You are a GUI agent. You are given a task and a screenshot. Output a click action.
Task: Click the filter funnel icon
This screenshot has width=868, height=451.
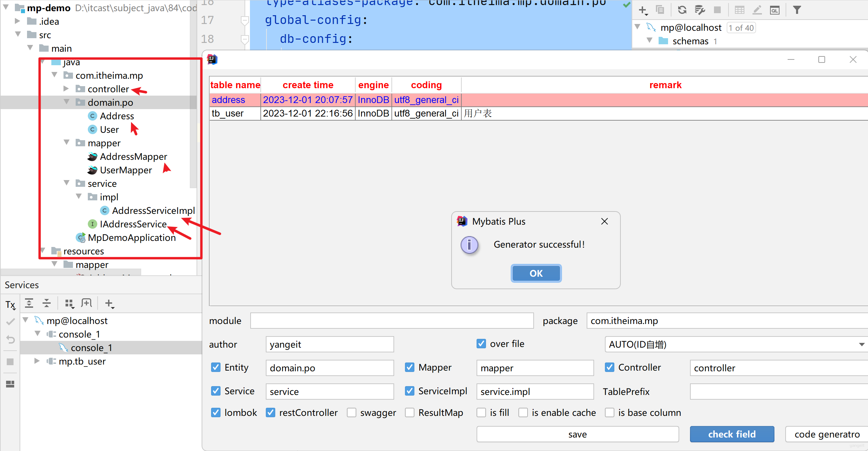797,10
